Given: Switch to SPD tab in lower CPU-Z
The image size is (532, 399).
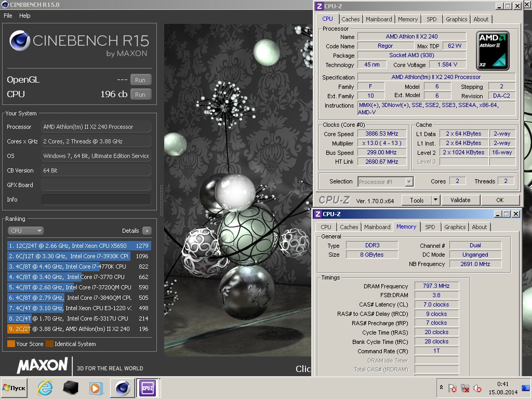Looking at the screenshot, I should (x=430, y=227).
